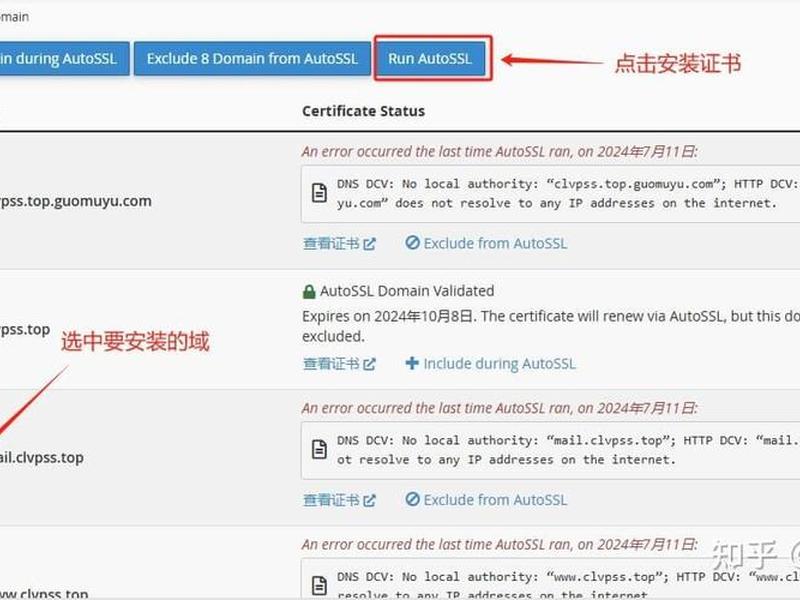Viewport: 800px width, 600px height.
Task: Open 查看证书 link for mail.clvpss.top
Action: [339, 500]
